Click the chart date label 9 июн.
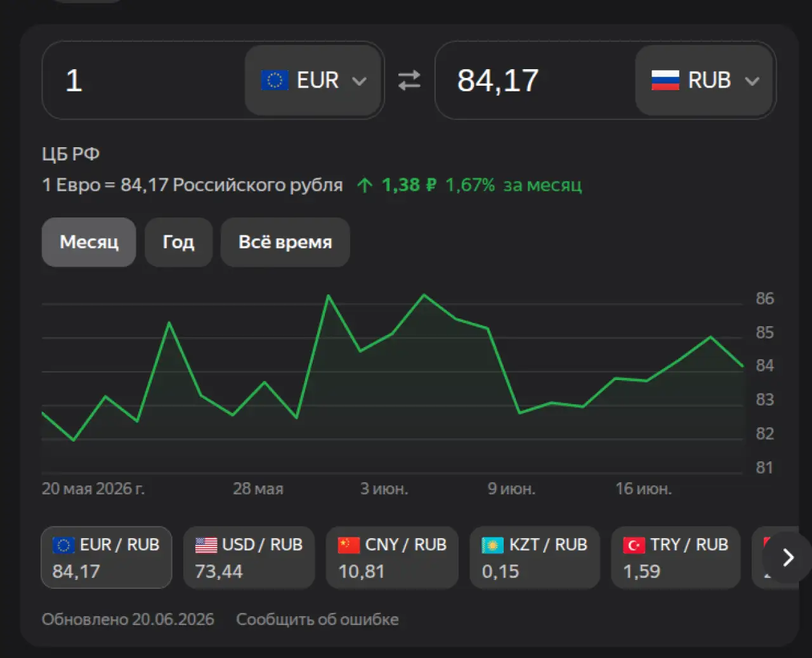This screenshot has width=812, height=658. pyautogui.click(x=511, y=489)
